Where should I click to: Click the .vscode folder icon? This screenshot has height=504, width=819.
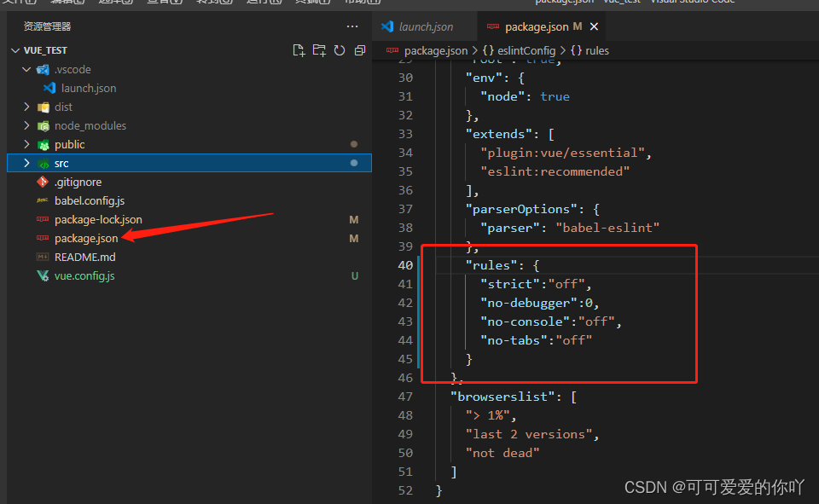pyautogui.click(x=43, y=69)
